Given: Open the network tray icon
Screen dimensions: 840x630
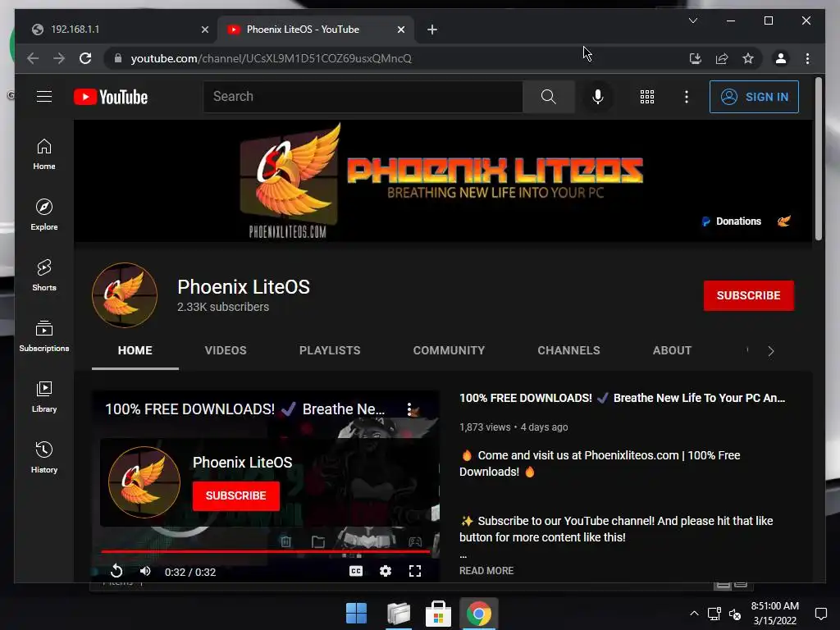Looking at the screenshot, I should click(714, 614).
